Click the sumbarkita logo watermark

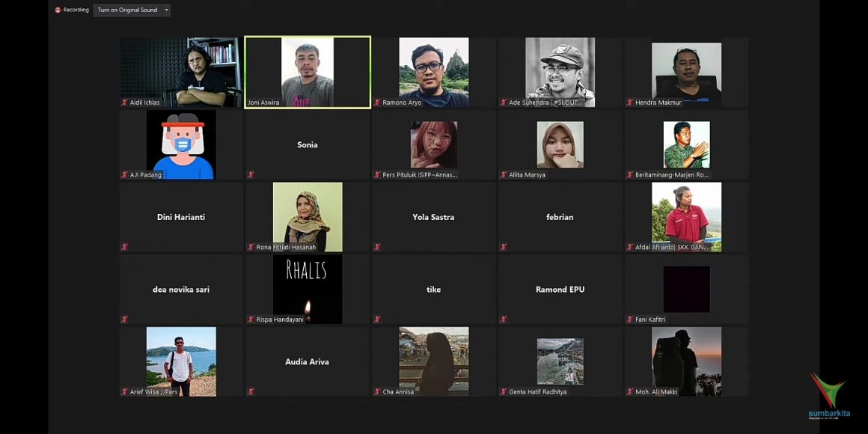[x=828, y=397]
